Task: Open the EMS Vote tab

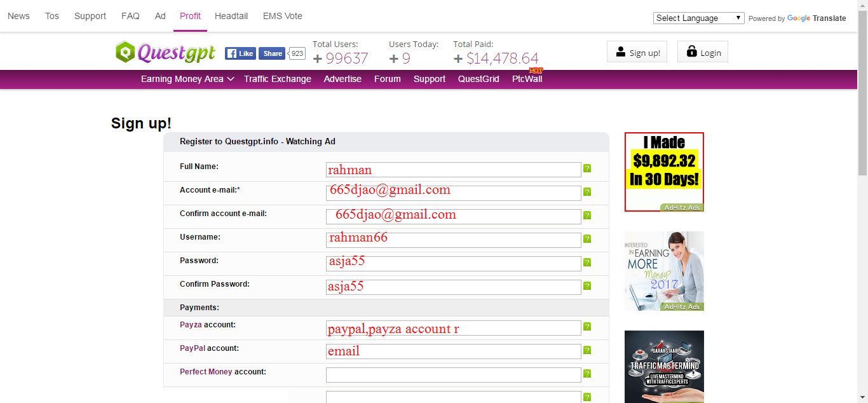Action: coord(283,16)
